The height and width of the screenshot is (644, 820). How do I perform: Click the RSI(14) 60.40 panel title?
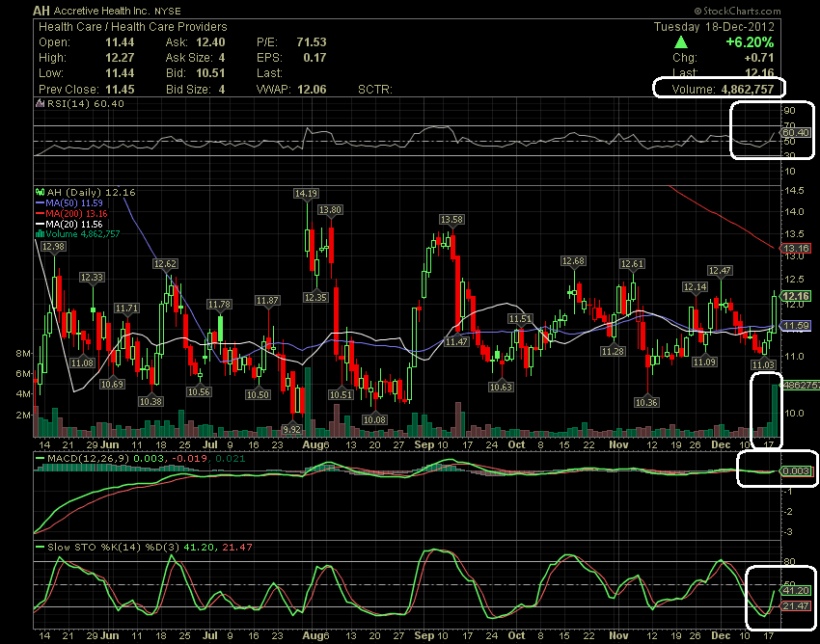tap(85, 103)
